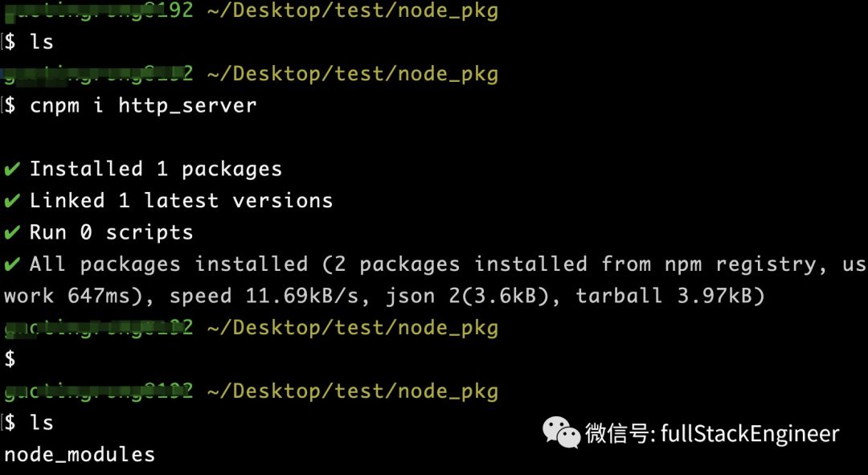Viewport: 868px width, 475px height.
Task: Click the "cnpm i http_server" command line
Action: tap(142, 105)
